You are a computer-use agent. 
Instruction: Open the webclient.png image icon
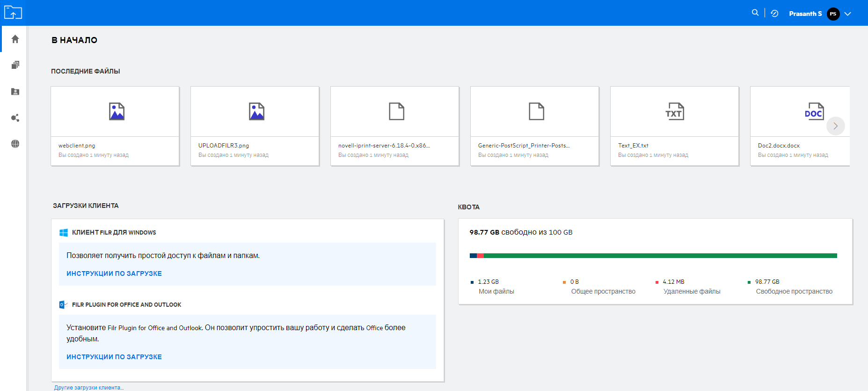pos(117,111)
